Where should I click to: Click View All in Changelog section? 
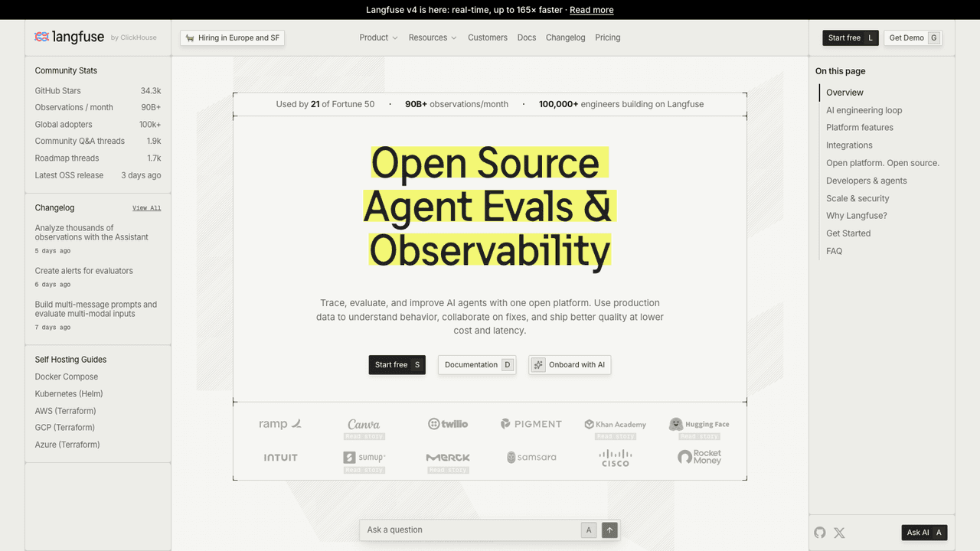point(146,208)
